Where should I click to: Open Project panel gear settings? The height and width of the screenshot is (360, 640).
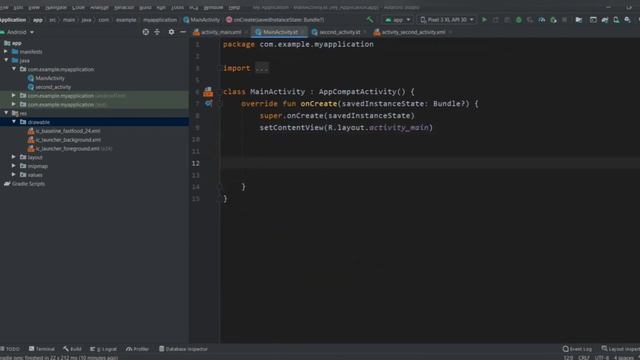pos(171,32)
